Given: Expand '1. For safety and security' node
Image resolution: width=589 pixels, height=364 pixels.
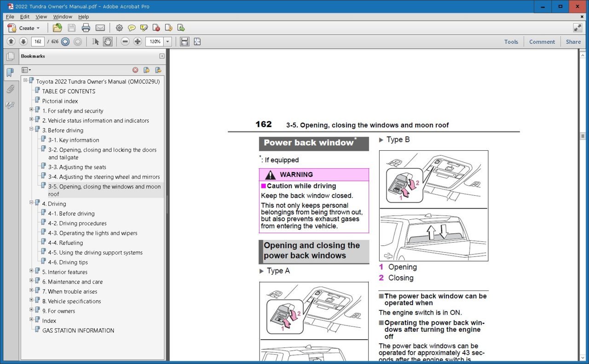Looking at the screenshot, I should point(31,109).
